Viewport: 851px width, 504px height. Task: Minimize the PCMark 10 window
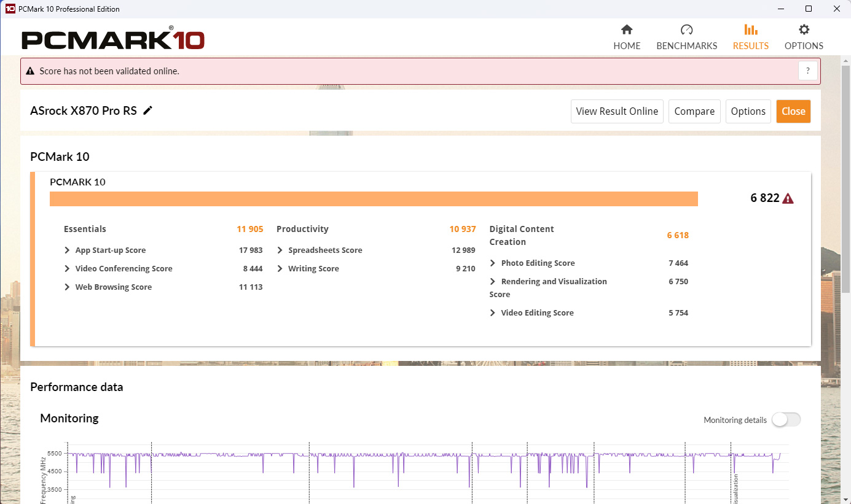tap(780, 9)
